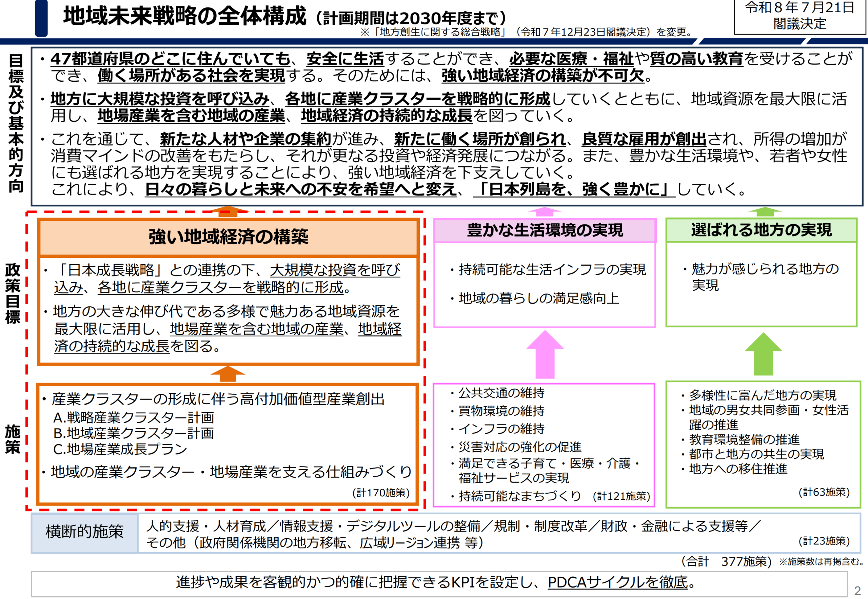The height and width of the screenshot is (599, 868).
Task: Click the small pink arrow above 豊かな生活環境の実現
Action: click(545, 212)
